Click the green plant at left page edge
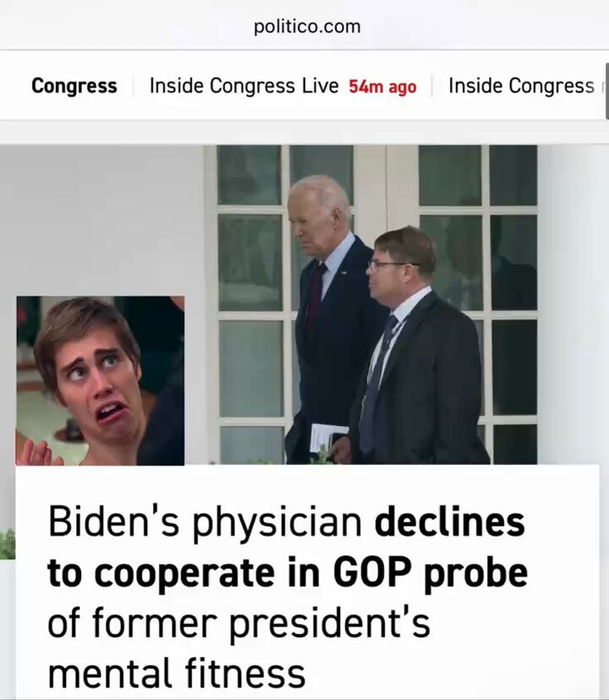 8,544
